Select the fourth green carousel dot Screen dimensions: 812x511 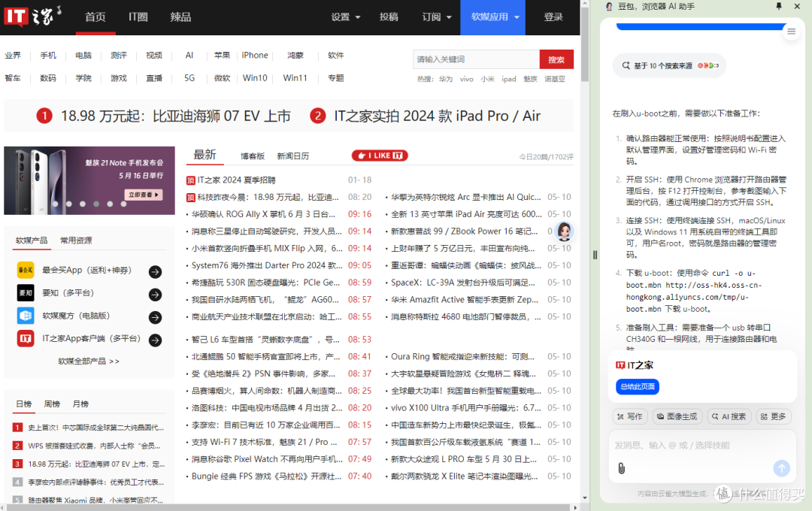pos(96,204)
